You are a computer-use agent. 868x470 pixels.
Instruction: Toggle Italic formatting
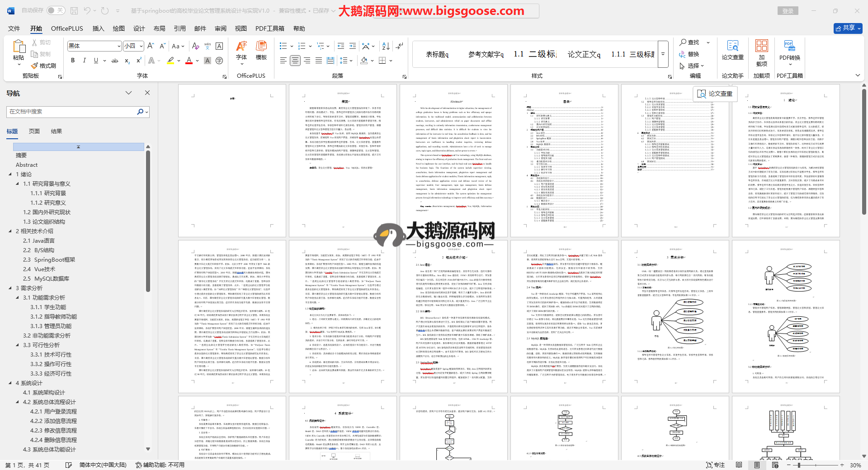(x=84, y=61)
